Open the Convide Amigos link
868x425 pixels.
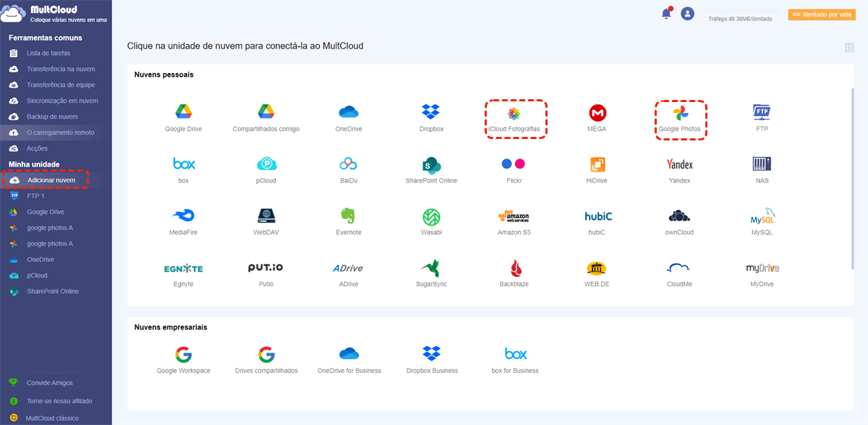point(49,383)
